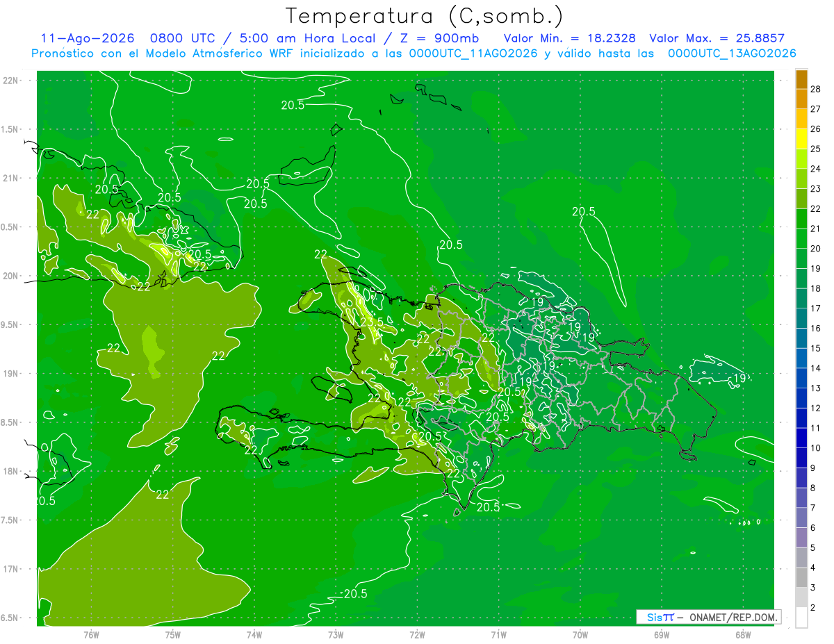Click the '21N' latitude axis label
The width and height of the screenshot is (834, 644).
pos(11,178)
